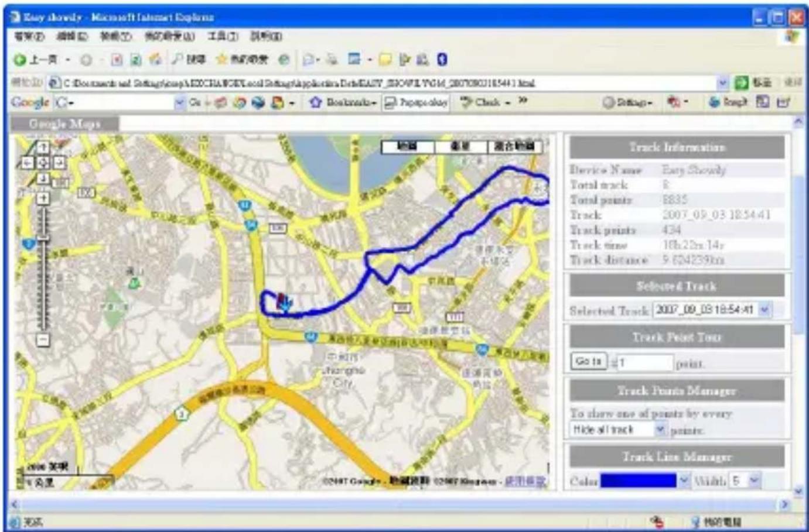Click the Refresh page icon
The image size is (809, 532).
click(135, 60)
